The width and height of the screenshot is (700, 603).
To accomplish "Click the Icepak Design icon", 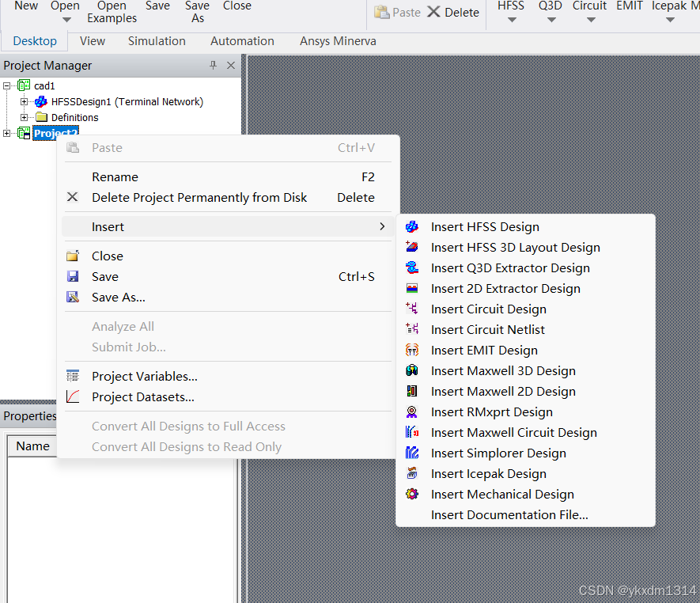I will 411,473.
